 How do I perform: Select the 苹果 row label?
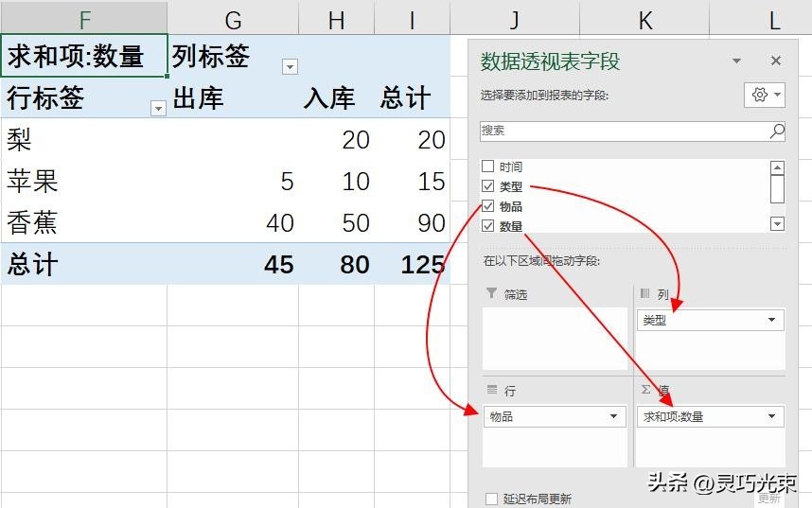(84, 182)
